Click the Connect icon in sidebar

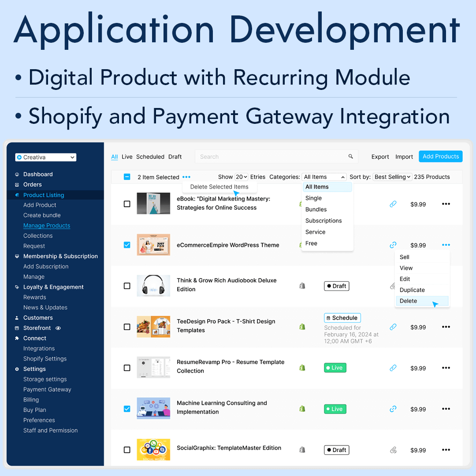[x=17, y=338]
